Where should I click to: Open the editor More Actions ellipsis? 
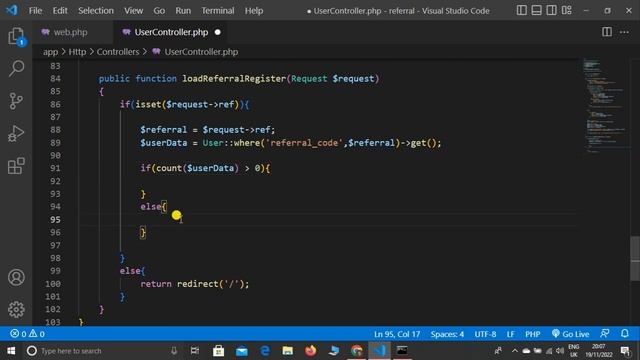pyautogui.click(x=624, y=32)
